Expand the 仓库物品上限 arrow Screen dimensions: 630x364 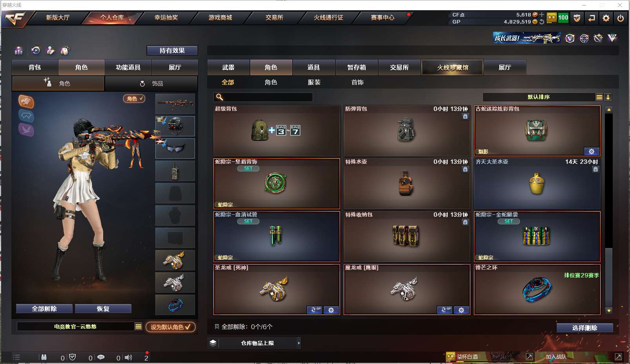(x=299, y=343)
